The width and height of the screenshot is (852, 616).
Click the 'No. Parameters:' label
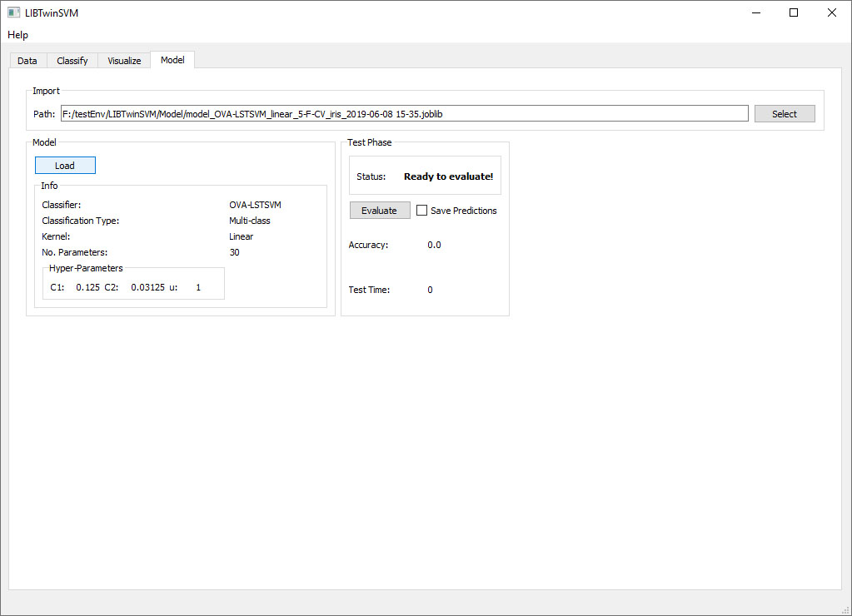[74, 252]
